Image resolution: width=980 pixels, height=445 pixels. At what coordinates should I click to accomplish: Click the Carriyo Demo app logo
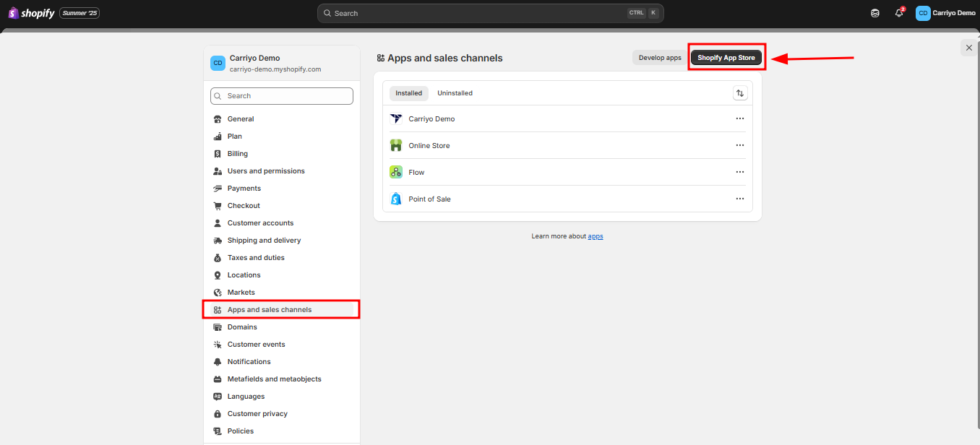click(396, 118)
